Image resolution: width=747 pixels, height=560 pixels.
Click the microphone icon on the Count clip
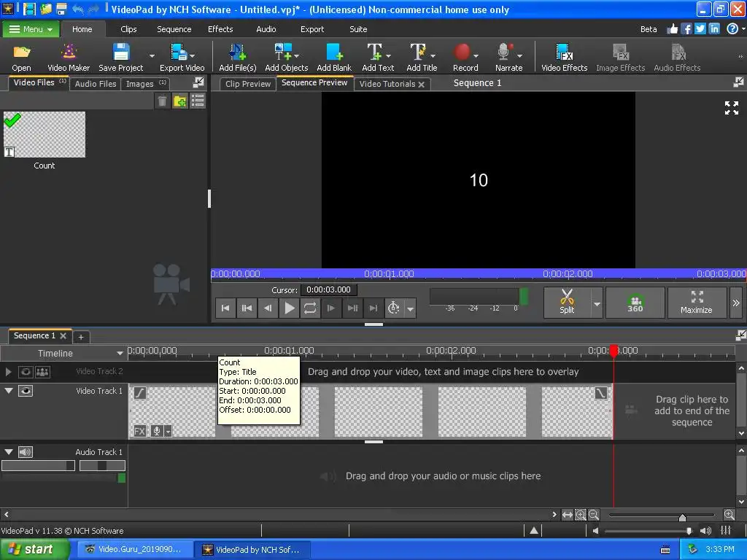156,432
